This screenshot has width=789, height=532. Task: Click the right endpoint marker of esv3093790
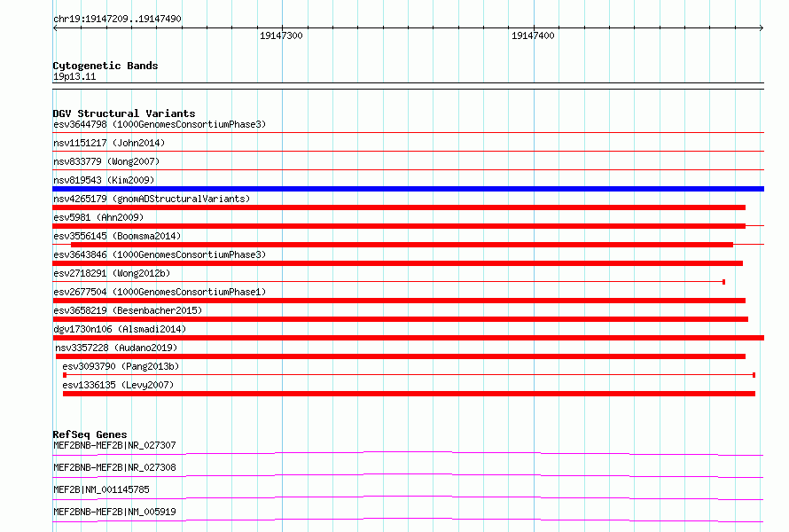[754, 375]
